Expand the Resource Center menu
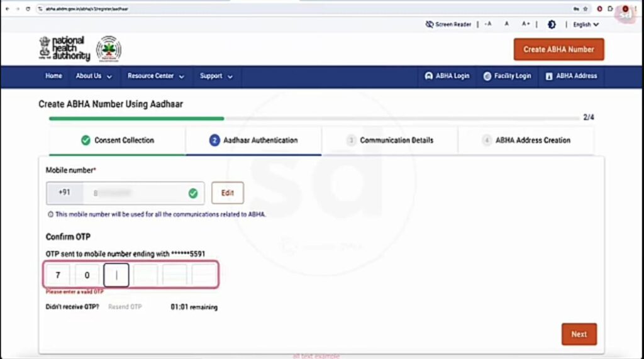644x359 pixels. pyautogui.click(x=156, y=76)
